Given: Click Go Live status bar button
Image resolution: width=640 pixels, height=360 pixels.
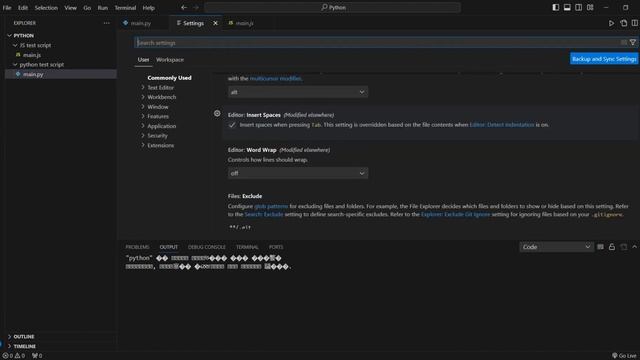Looking at the screenshot, I should pyautogui.click(x=624, y=356).
